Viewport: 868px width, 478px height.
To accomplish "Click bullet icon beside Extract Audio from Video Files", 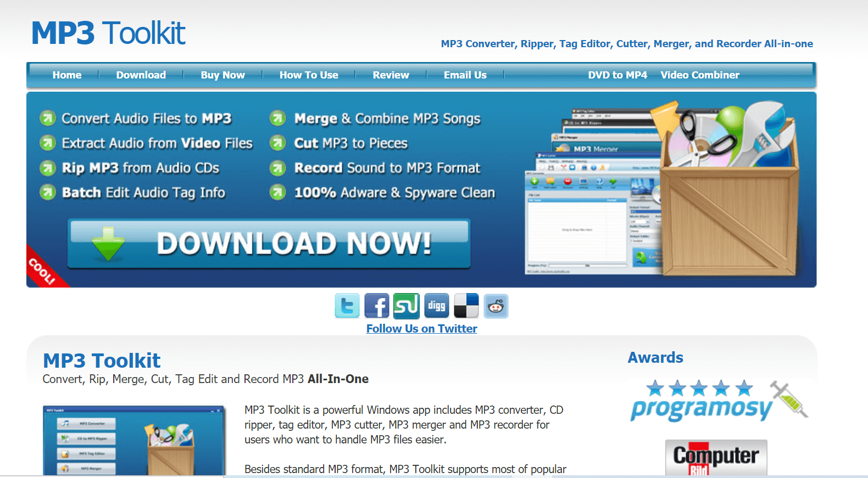I will coord(48,143).
